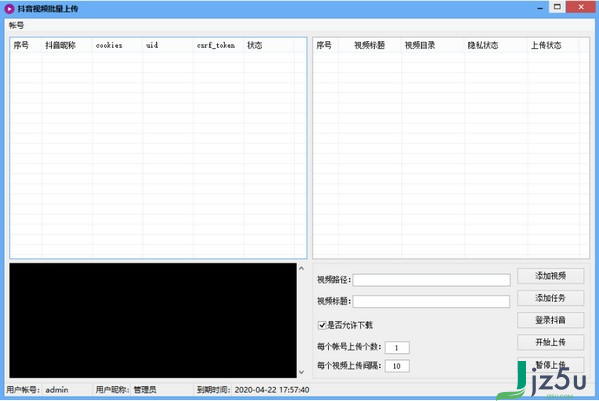The width and height of the screenshot is (599, 401).
Task: Focus the 视频标题 input field
Action: [x=431, y=301]
